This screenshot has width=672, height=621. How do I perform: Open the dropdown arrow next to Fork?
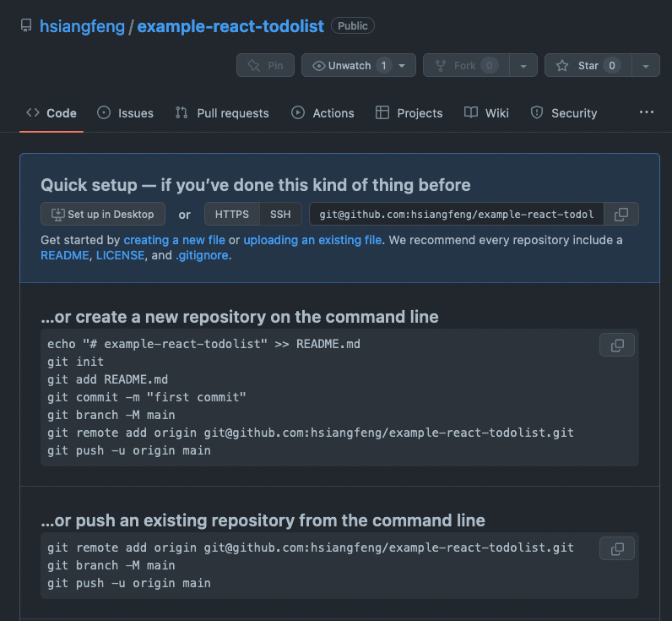click(523, 66)
